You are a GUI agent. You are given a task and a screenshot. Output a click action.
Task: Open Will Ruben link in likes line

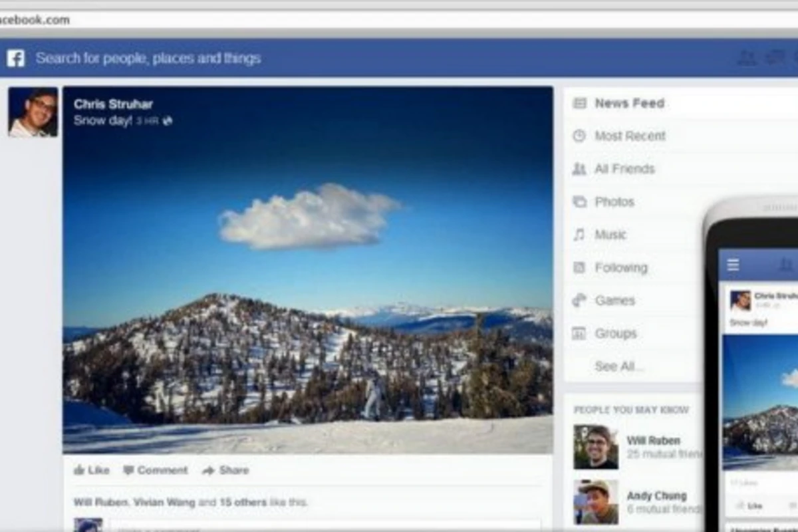pos(100,503)
